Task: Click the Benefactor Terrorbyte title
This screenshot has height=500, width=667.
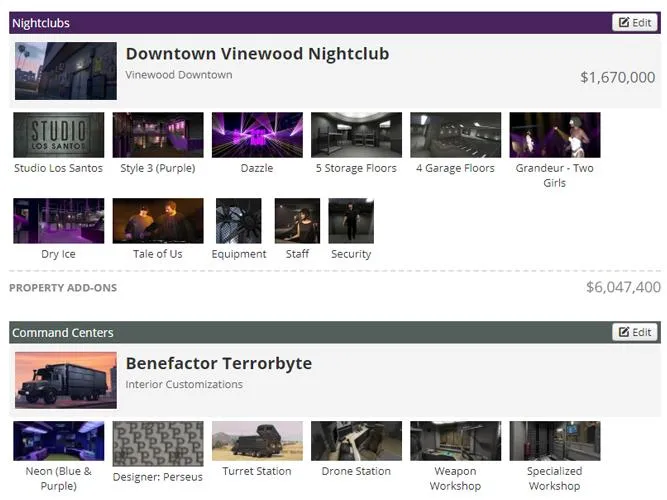Action: click(219, 363)
